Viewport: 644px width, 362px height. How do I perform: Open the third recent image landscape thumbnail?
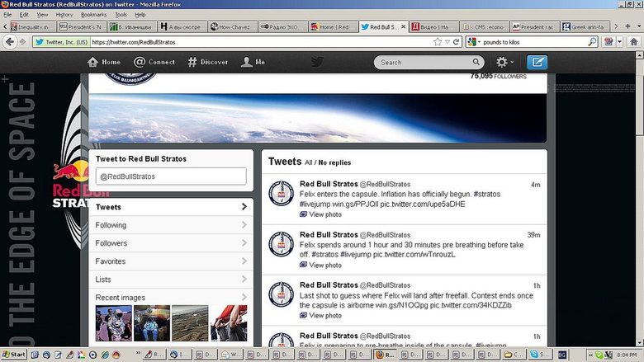coord(190,323)
